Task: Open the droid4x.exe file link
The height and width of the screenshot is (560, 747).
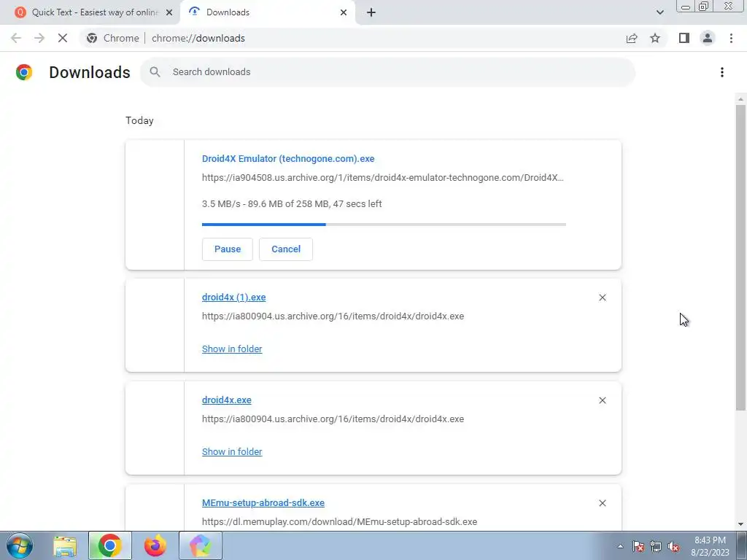Action: [227, 400]
